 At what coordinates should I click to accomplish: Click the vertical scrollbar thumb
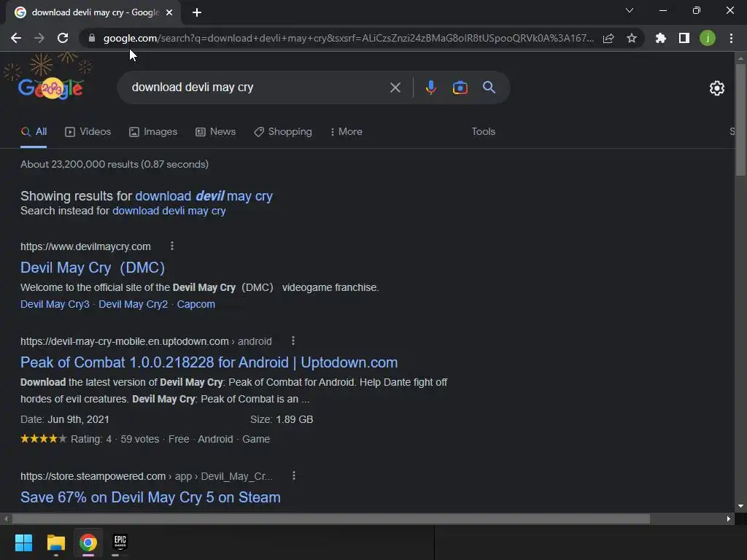pyautogui.click(x=740, y=119)
